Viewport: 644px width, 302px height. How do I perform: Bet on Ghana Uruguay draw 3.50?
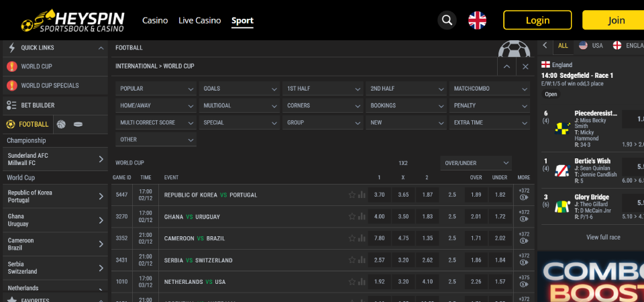(403, 217)
